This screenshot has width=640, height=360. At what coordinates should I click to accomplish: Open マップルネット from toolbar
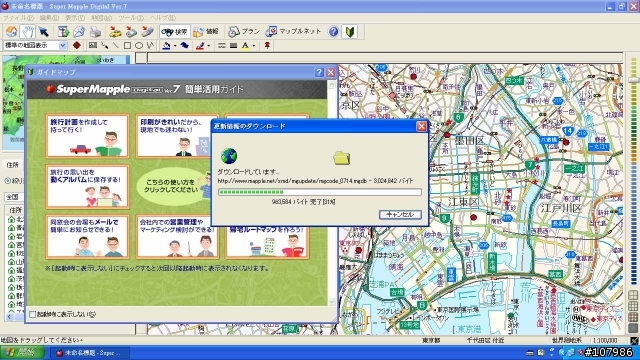pos(293,31)
